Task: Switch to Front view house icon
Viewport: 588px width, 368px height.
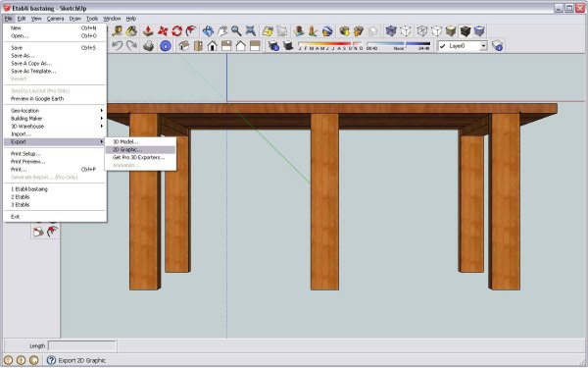Action: click(x=213, y=46)
